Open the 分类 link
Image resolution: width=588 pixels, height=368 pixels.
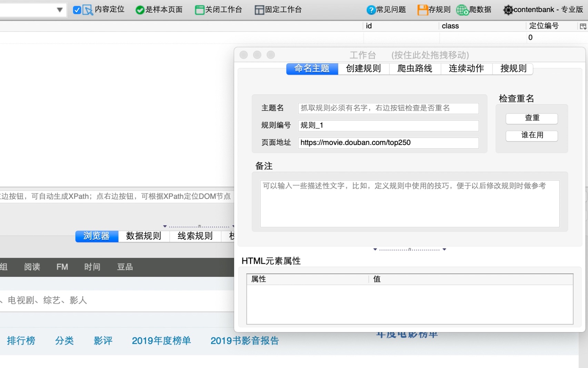pos(64,341)
